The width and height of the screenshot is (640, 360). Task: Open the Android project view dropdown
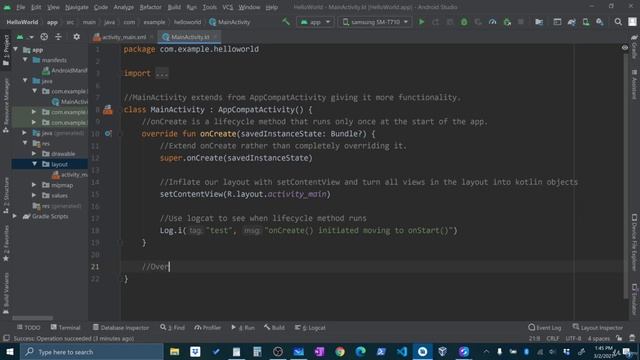[x=25, y=37]
